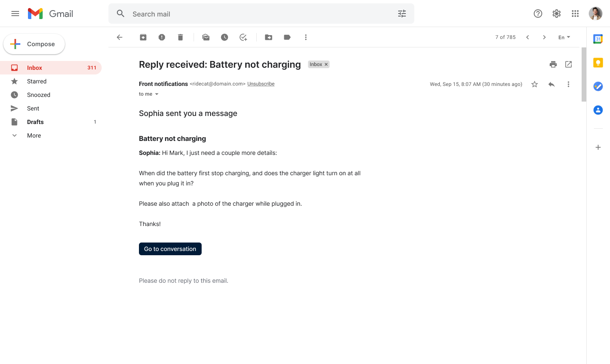The width and height of the screenshot is (610, 364).
Task: Archive this email conversation
Action: (x=143, y=37)
